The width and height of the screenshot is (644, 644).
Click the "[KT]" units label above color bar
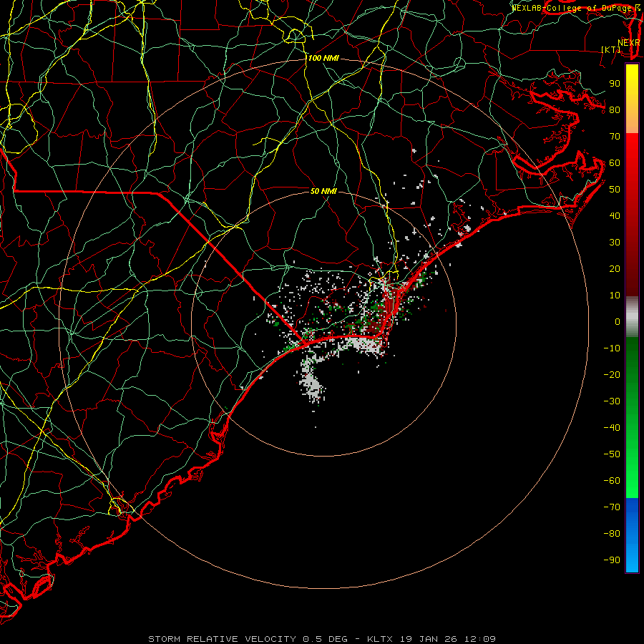click(611, 49)
